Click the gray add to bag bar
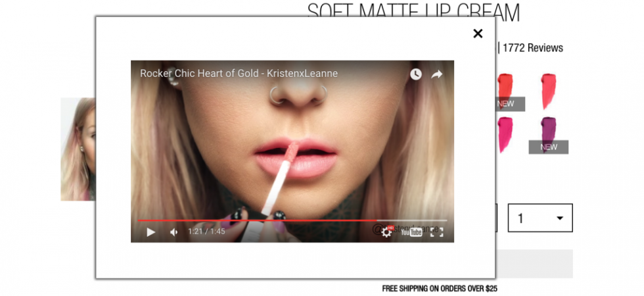The height and width of the screenshot is (296, 644). click(x=534, y=264)
